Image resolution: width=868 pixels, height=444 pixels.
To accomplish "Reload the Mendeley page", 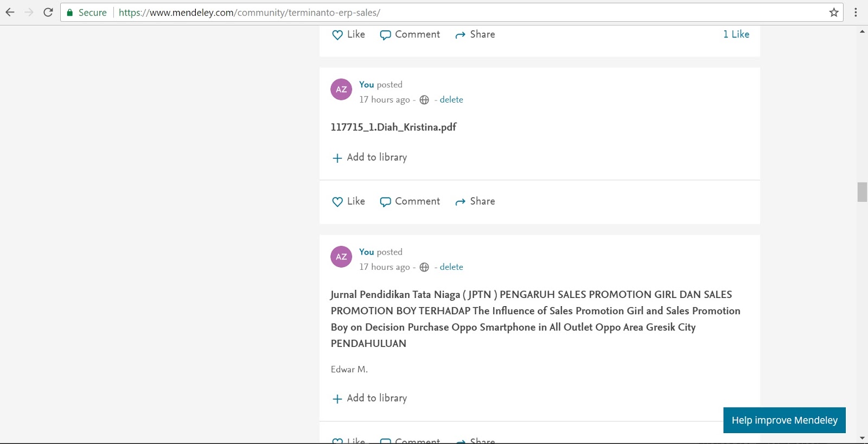I will [x=48, y=12].
